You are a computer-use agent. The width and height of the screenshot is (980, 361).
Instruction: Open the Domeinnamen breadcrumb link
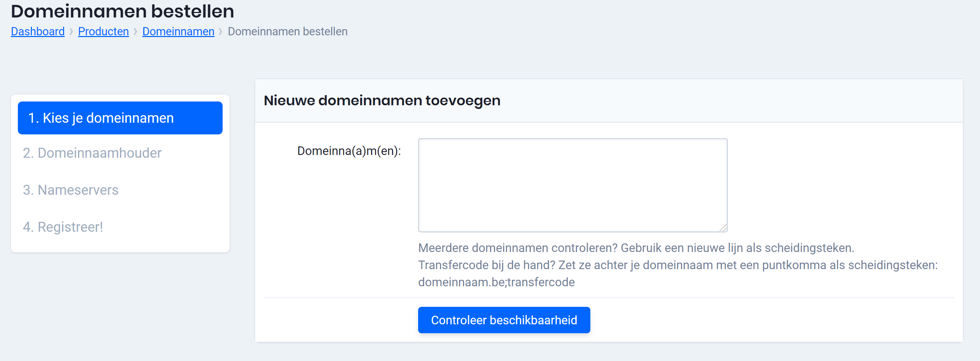[x=178, y=31]
